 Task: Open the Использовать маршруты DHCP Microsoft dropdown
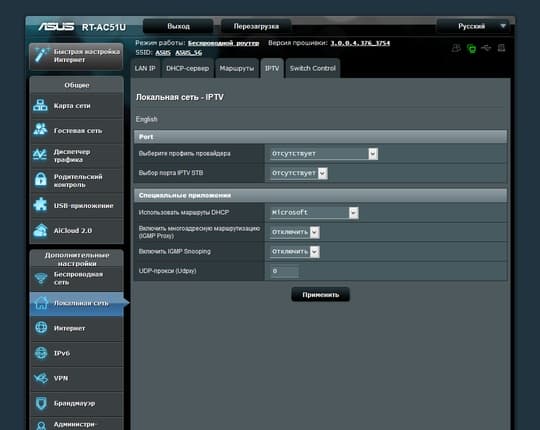point(314,213)
